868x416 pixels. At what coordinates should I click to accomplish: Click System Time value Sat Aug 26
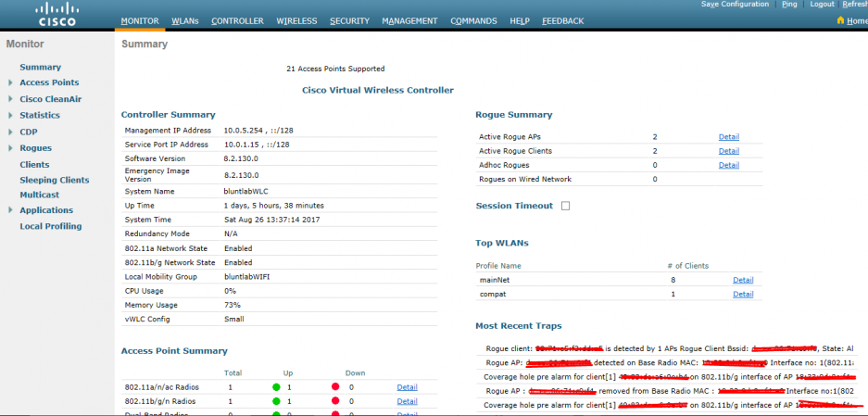tap(271, 220)
